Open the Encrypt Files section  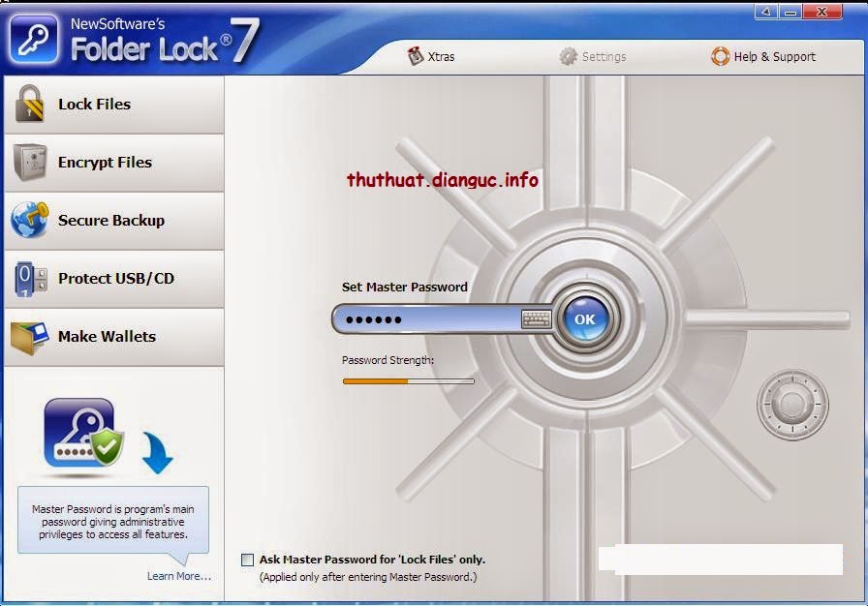coord(114,163)
